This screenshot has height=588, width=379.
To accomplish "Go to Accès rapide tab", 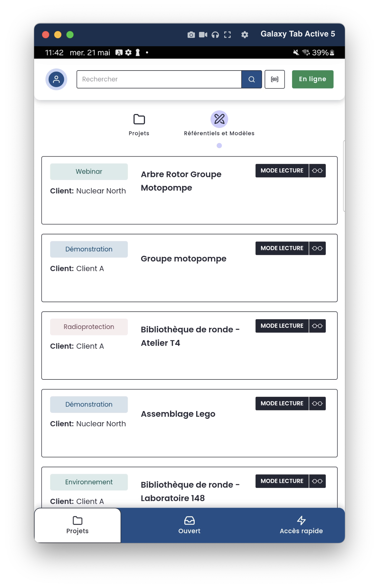I will [x=301, y=525].
